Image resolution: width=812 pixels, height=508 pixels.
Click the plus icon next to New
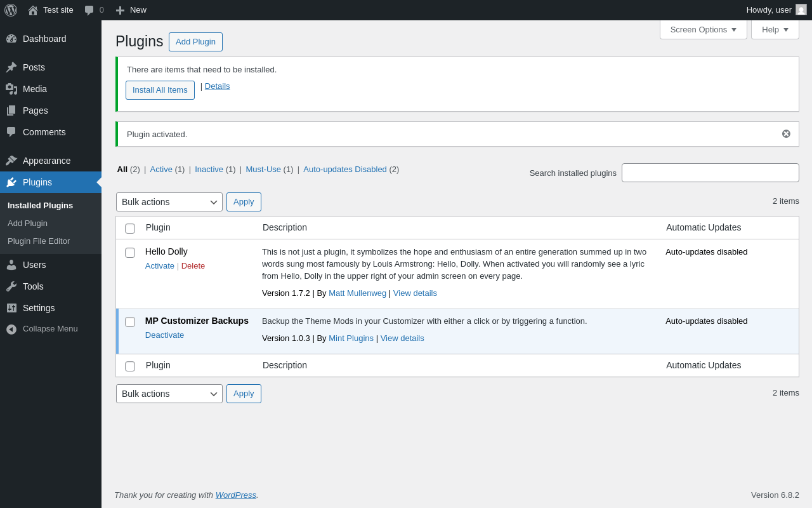[x=120, y=10]
